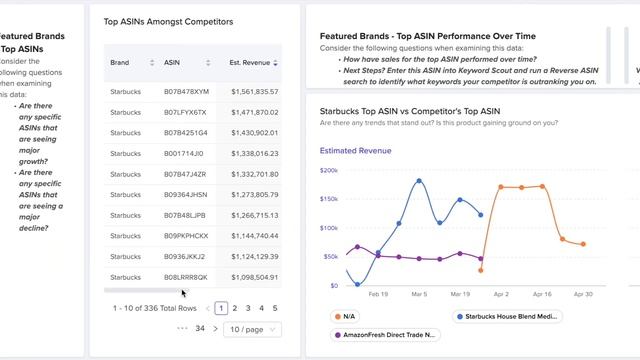Click Starbucks brand cell for B07B478XYM row

tap(125, 92)
